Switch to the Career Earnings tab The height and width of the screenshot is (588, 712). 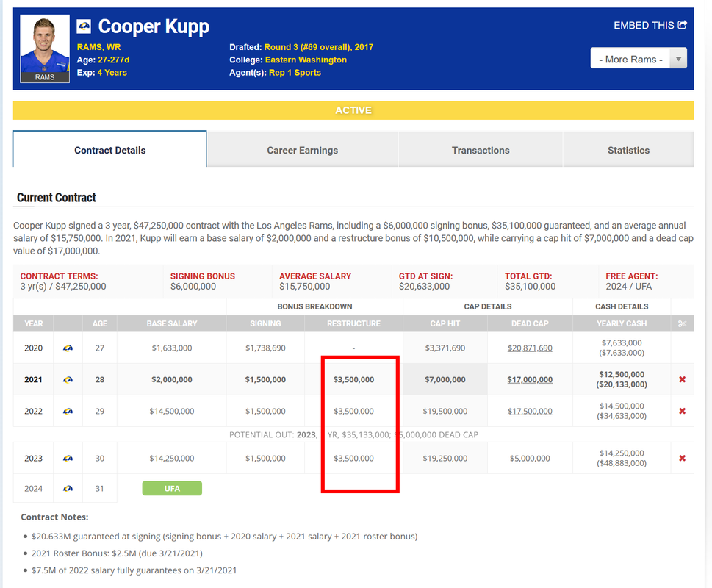(303, 150)
